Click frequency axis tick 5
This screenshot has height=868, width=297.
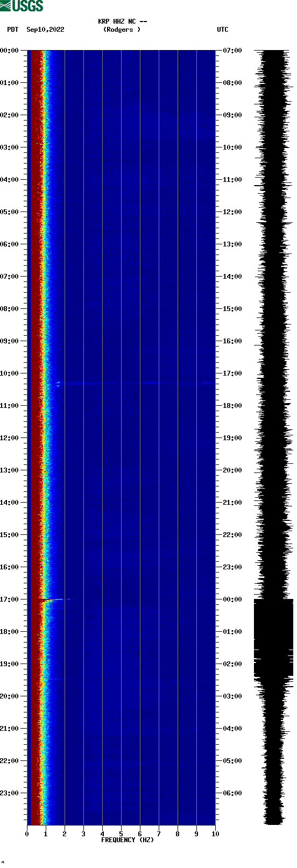(x=121, y=834)
